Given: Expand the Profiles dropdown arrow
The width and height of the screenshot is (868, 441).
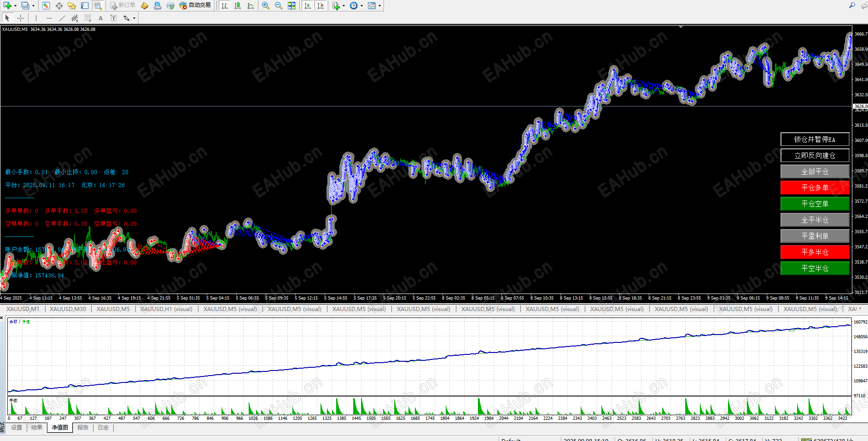Looking at the screenshot, I should pos(33,6).
